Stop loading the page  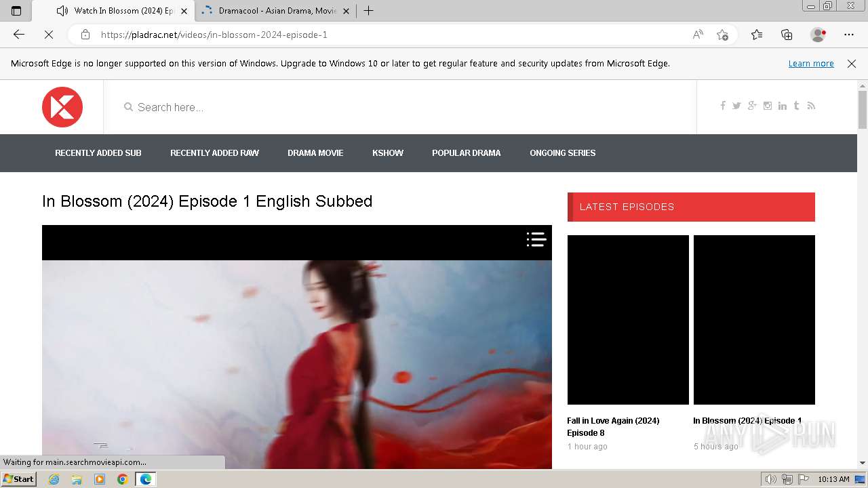pos(49,35)
